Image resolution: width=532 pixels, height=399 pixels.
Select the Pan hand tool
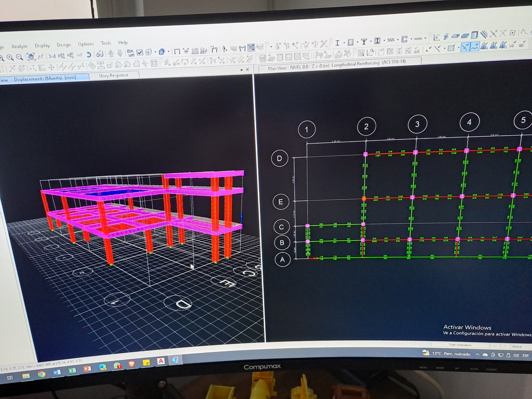coord(31,57)
